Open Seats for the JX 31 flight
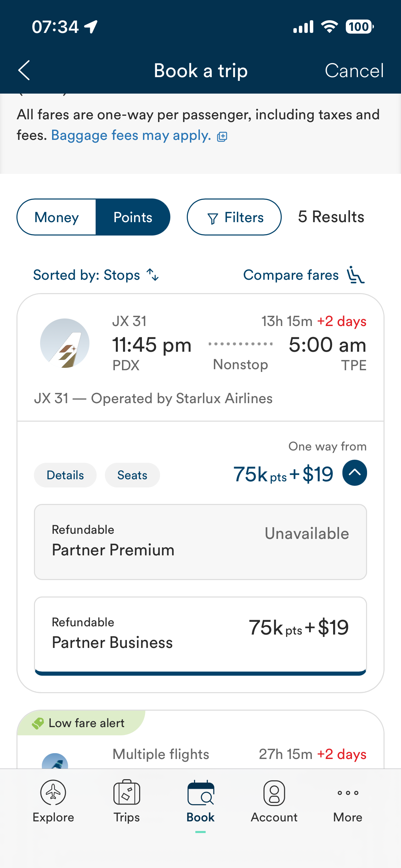The width and height of the screenshot is (401, 868). 132,475
